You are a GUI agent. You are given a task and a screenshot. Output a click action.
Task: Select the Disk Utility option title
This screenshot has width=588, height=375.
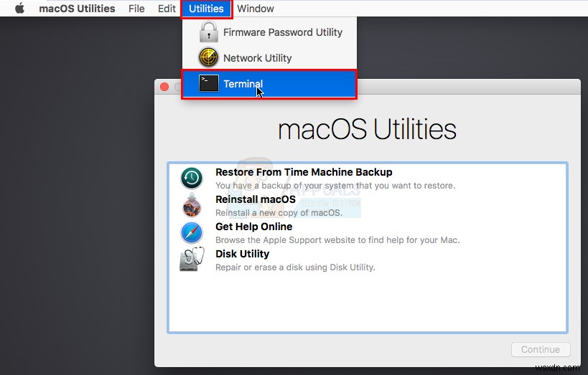(242, 254)
